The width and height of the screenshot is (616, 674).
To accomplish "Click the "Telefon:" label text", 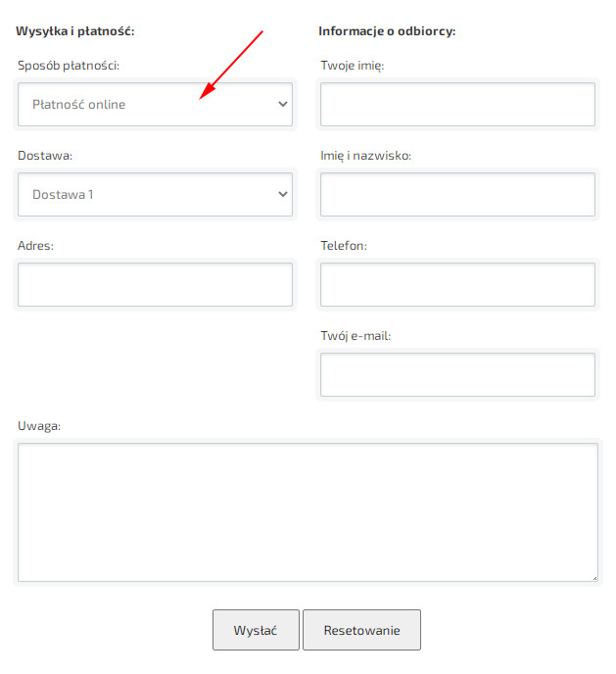I will [344, 246].
